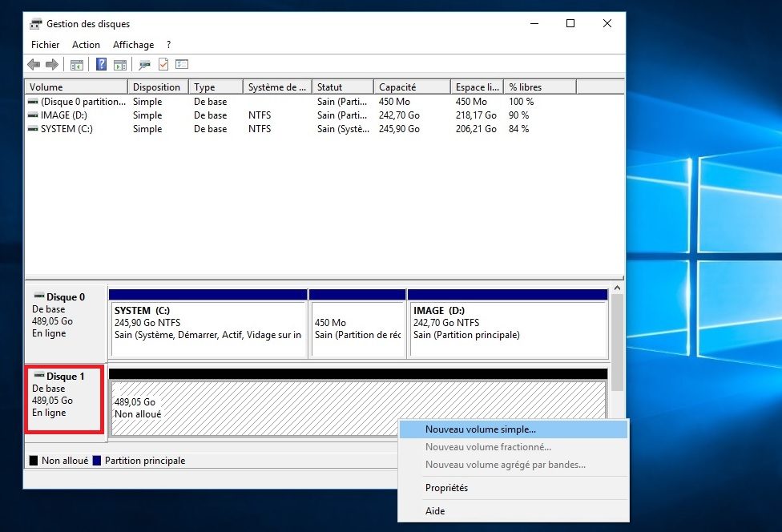
Task: Select Nouveau volume simple from context menu
Action: click(481, 429)
